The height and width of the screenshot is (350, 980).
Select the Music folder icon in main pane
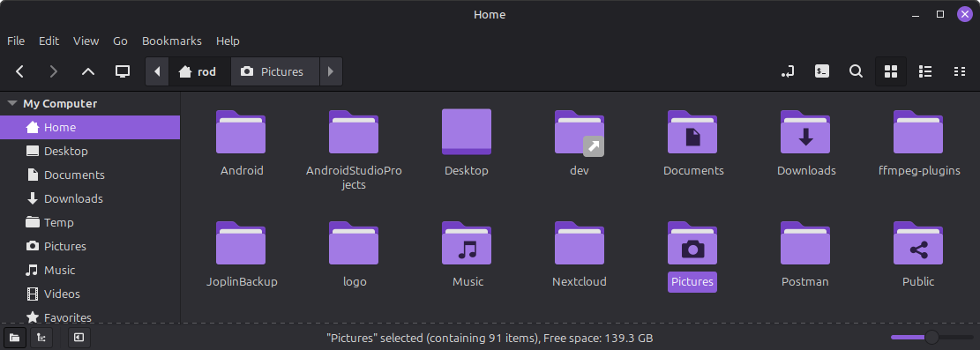click(x=467, y=243)
